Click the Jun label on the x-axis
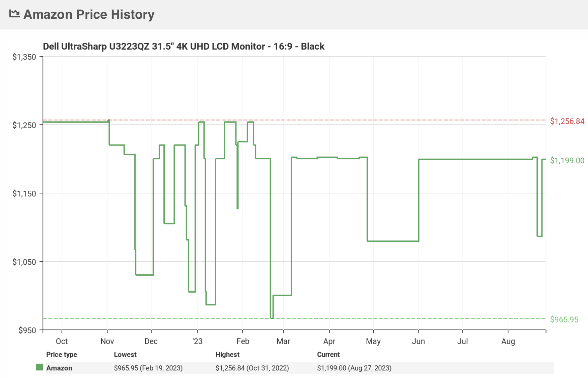588x378 pixels. [x=418, y=341]
